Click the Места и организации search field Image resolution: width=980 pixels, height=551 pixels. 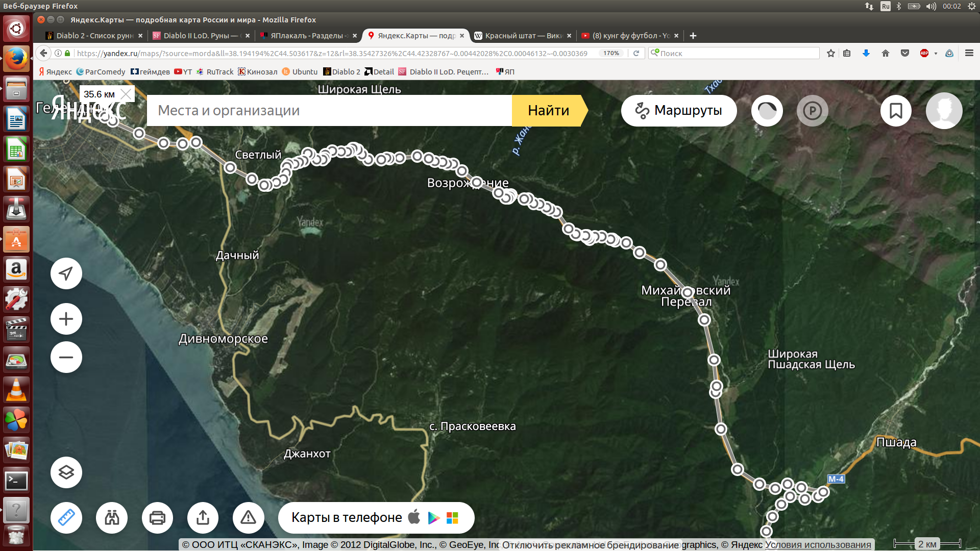(x=329, y=110)
